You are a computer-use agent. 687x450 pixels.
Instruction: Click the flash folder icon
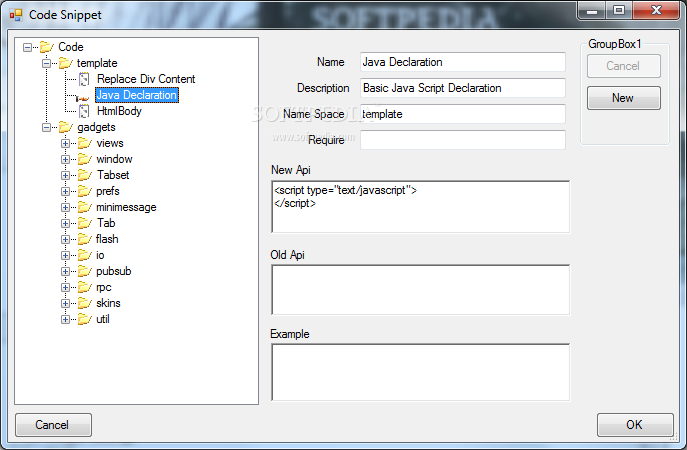(x=85, y=239)
